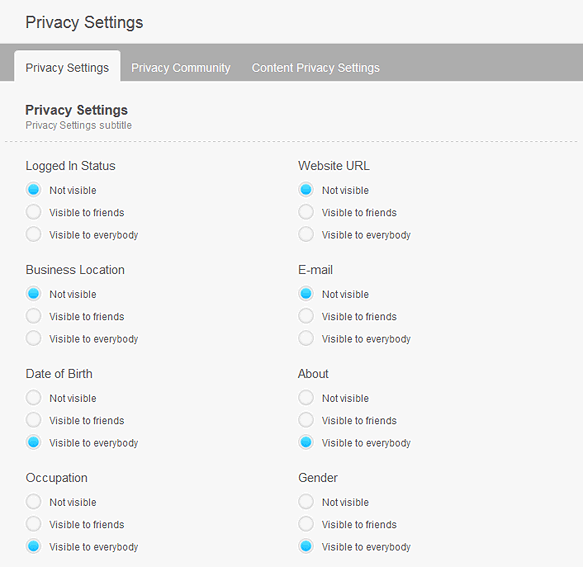Switch to the Privacy Community tab
This screenshot has height=567, width=583.
[181, 68]
